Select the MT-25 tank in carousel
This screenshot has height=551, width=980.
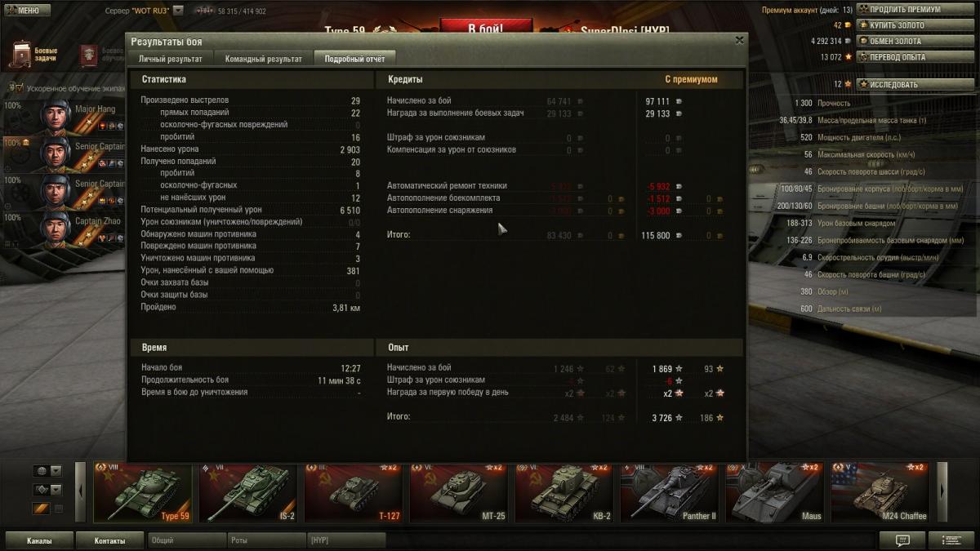coord(459,492)
